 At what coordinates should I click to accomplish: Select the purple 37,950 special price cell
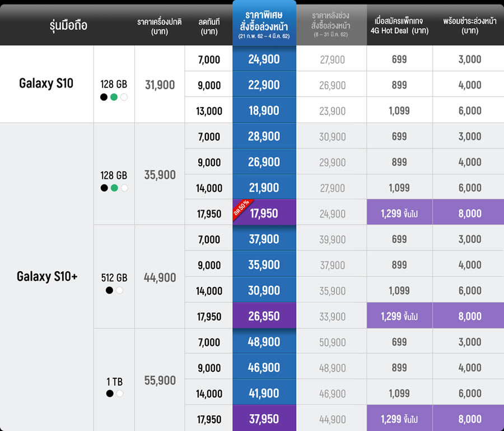(x=264, y=419)
